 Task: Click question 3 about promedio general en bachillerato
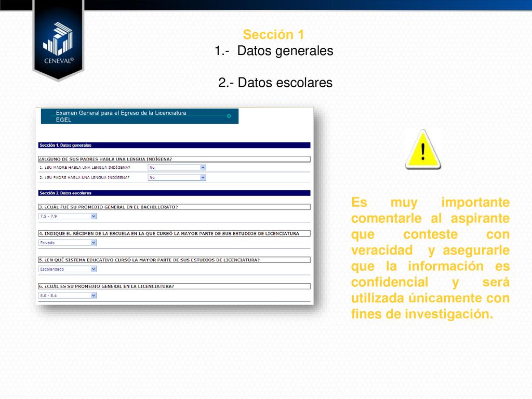[x=174, y=207]
